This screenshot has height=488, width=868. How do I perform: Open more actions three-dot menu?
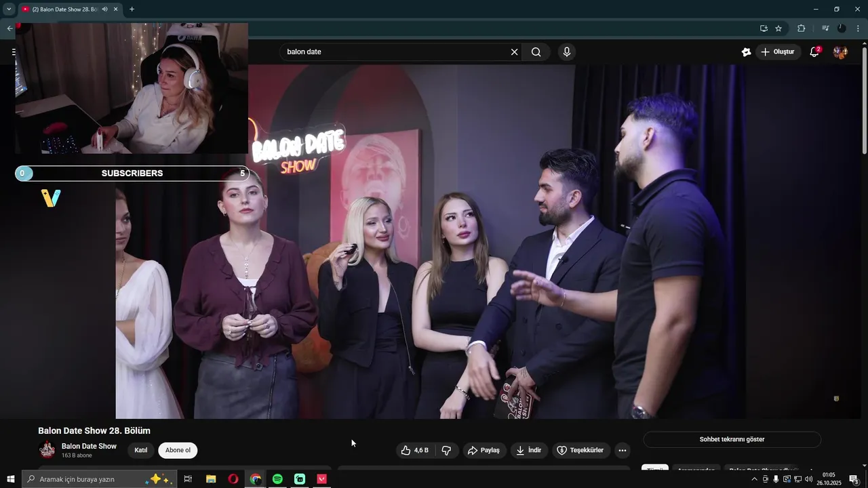point(623,450)
